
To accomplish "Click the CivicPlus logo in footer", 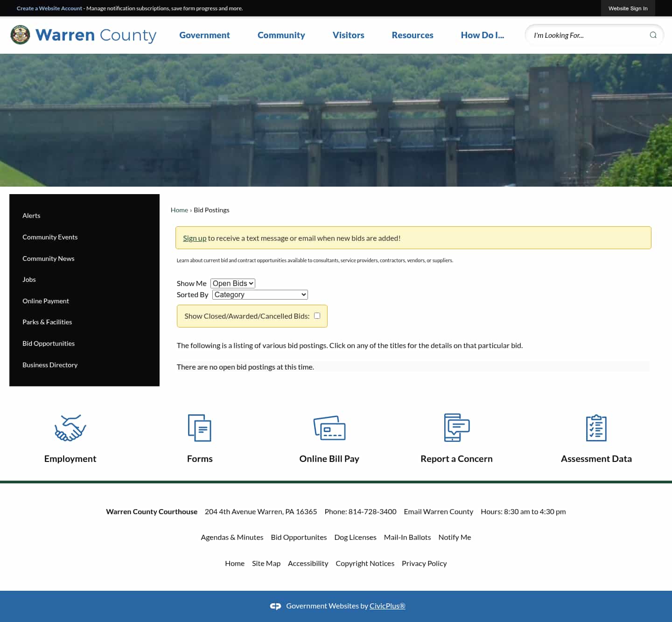I will click(276, 606).
